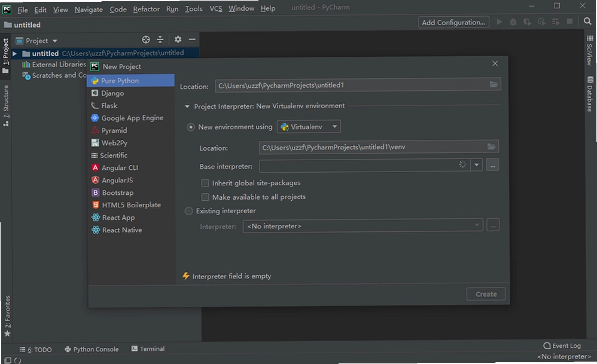
Task: Click the locate/scroll-from-source crosshair icon
Action: coord(146,39)
